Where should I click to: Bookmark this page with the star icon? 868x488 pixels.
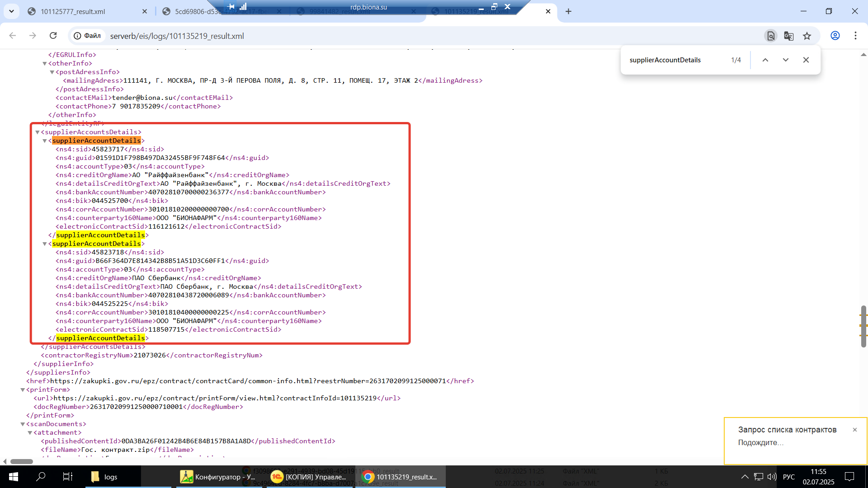(x=807, y=36)
